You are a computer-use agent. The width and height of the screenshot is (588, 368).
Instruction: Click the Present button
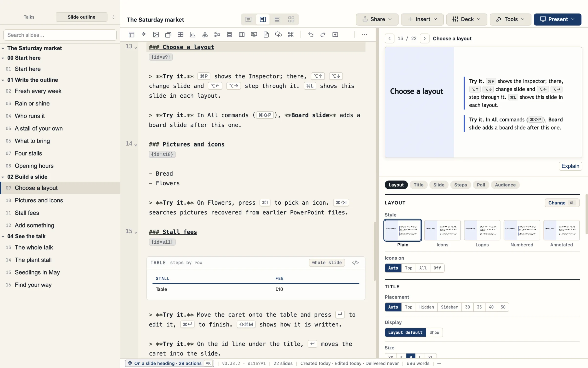click(x=558, y=19)
